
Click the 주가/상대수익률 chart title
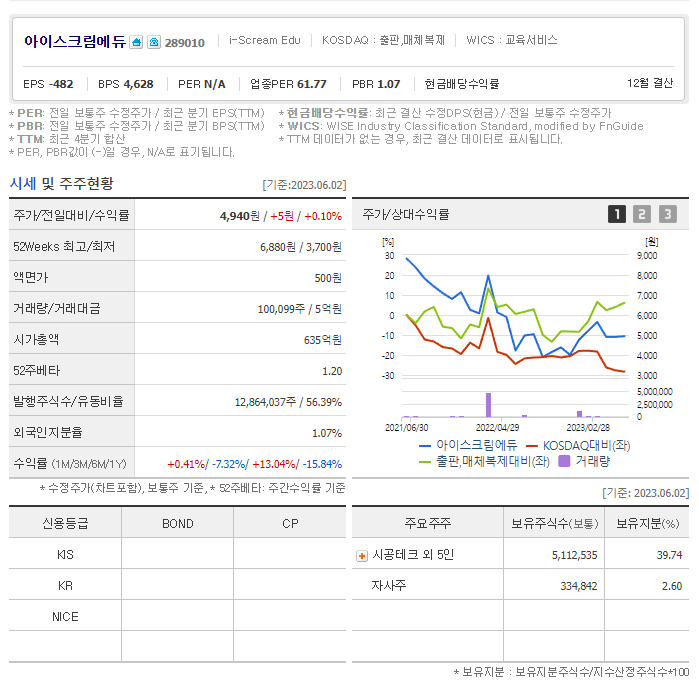tap(406, 214)
